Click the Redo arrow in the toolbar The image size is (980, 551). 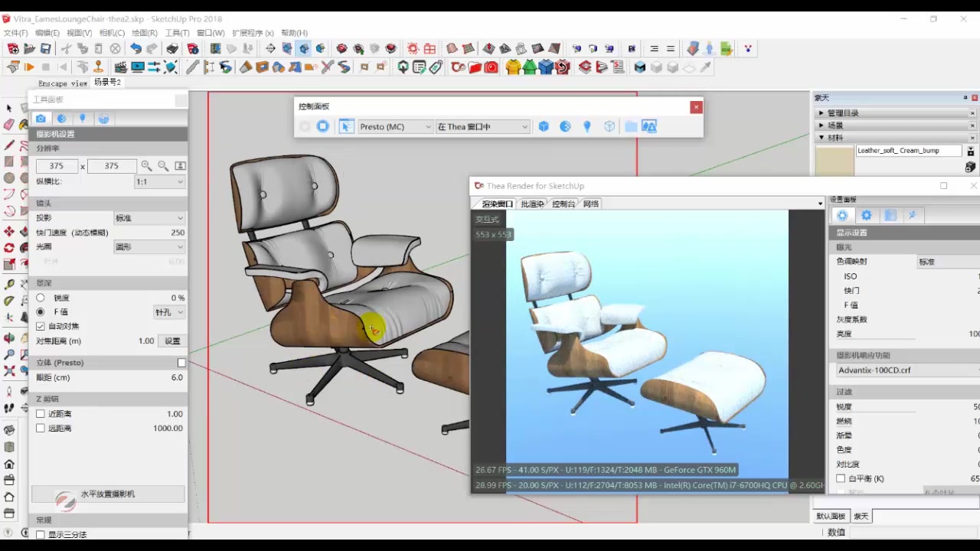pos(152,48)
